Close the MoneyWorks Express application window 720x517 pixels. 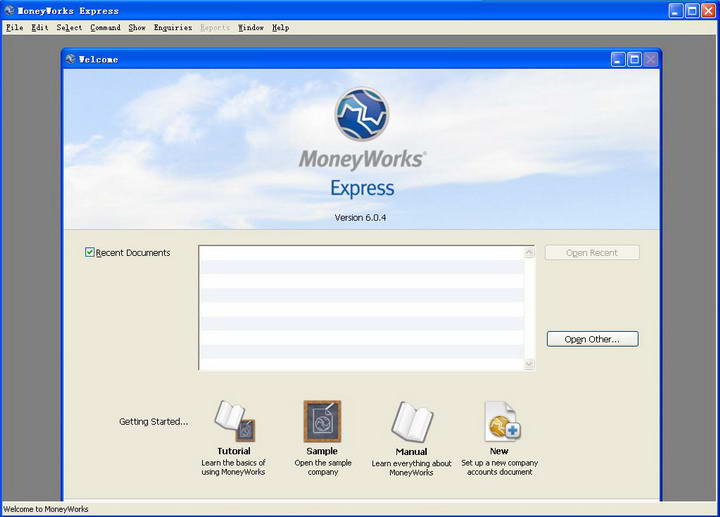(709, 11)
